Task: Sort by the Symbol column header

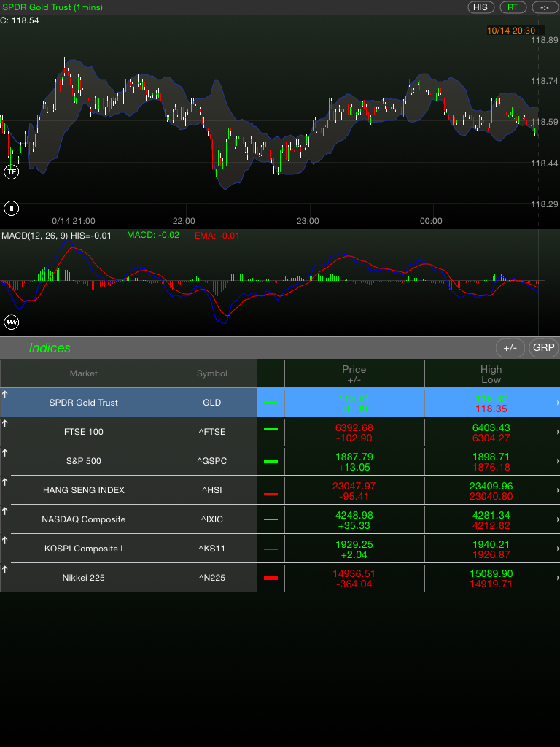Action: (212, 373)
